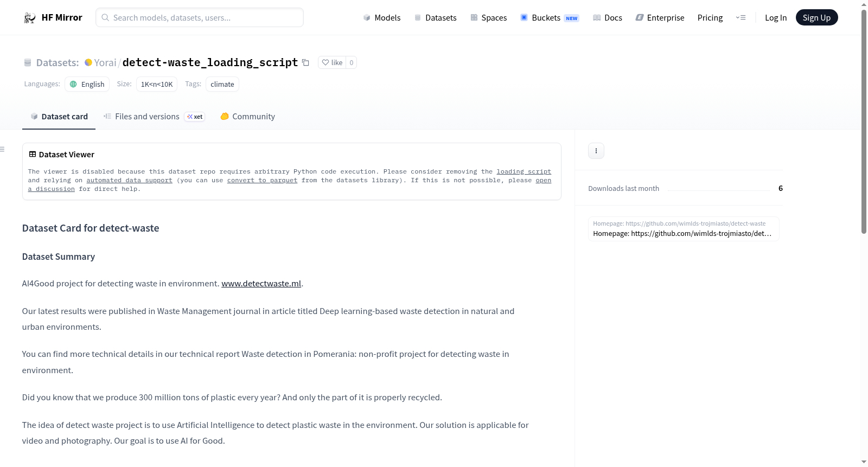Expand the navigation more-options menu

(741, 17)
